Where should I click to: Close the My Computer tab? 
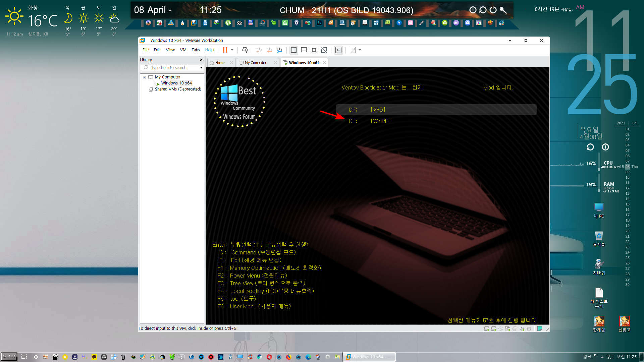[275, 63]
